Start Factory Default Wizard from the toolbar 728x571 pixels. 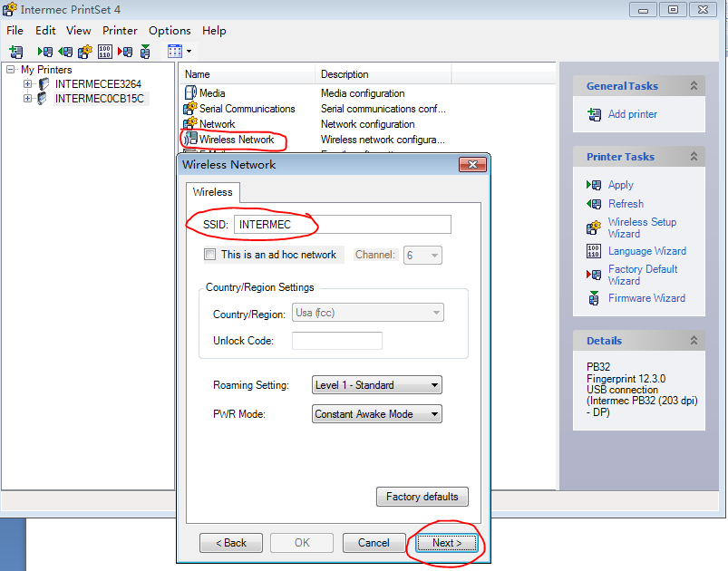125,52
